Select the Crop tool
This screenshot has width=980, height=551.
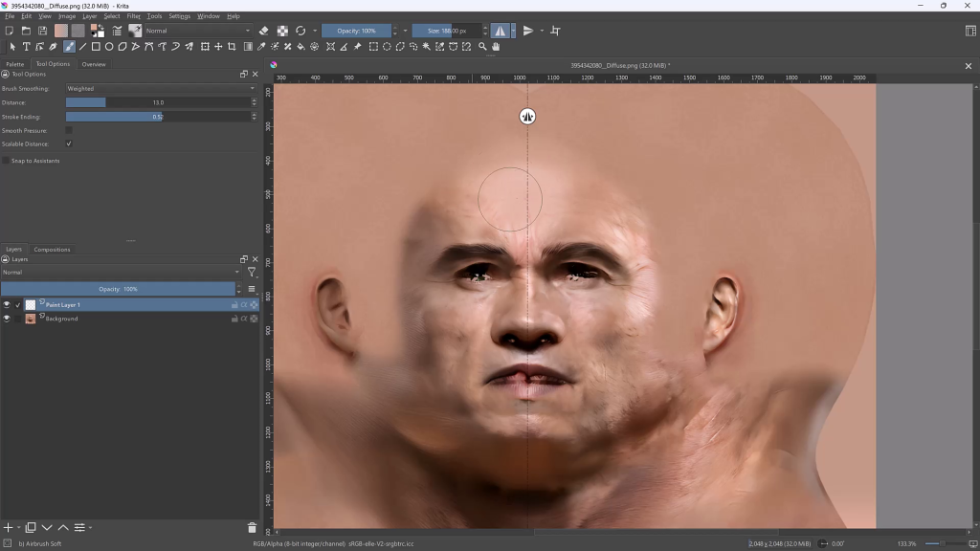232,46
